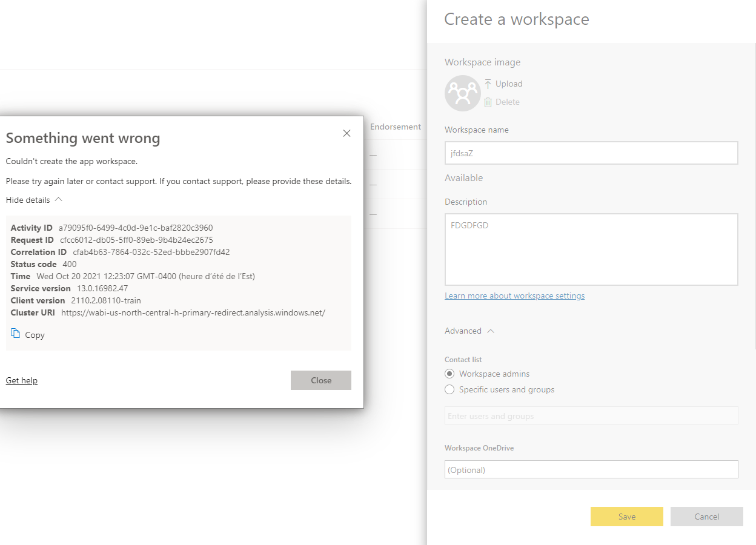756x545 pixels.
Task: Click the Time value Wed Oct 20 2021
Action: pos(146,276)
